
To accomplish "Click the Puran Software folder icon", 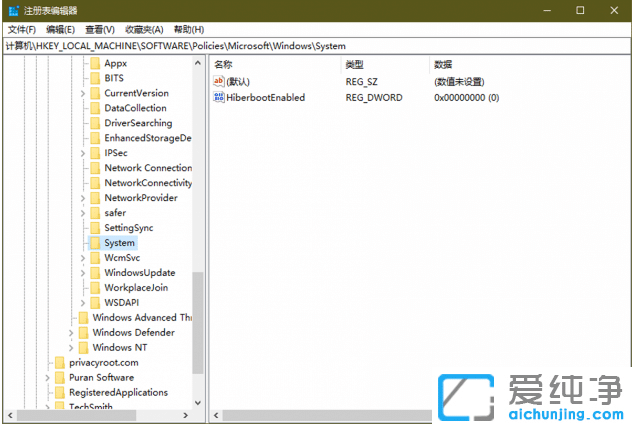I will coord(60,377).
